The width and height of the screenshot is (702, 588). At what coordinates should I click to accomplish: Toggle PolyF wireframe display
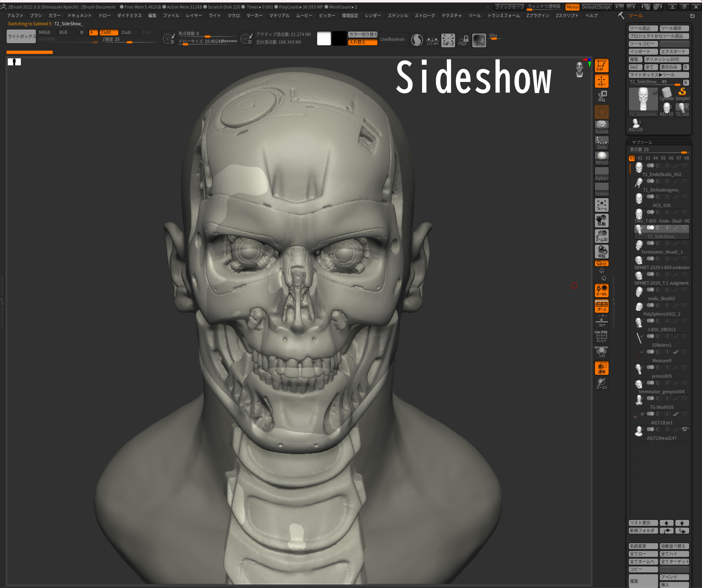(x=601, y=337)
